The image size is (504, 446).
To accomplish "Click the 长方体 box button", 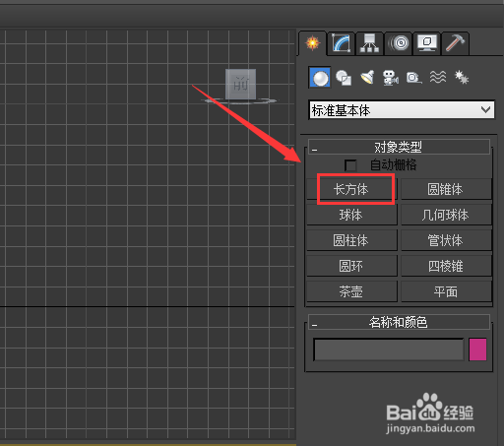I will [x=351, y=189].
